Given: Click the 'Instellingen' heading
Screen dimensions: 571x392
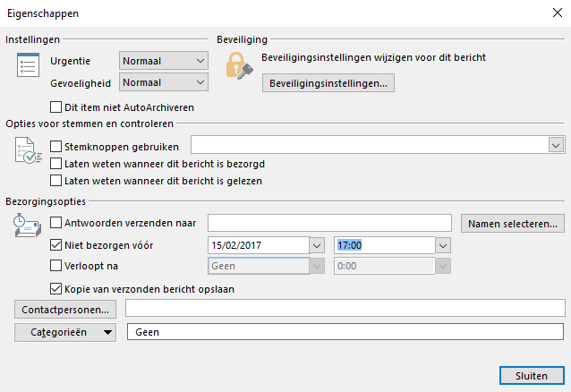Looking at the screenshot, I should pos(32,39).
